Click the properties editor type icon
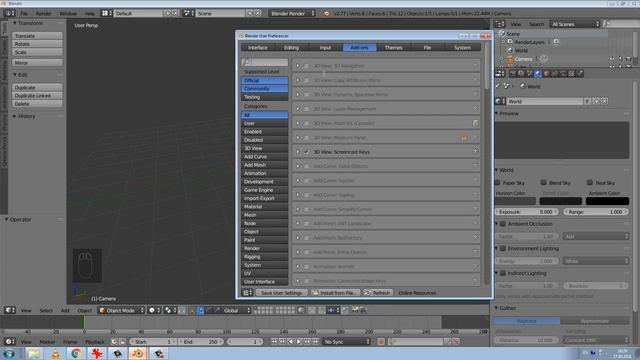The width and height of the screenshot is (640, 360). click(500, 73)
